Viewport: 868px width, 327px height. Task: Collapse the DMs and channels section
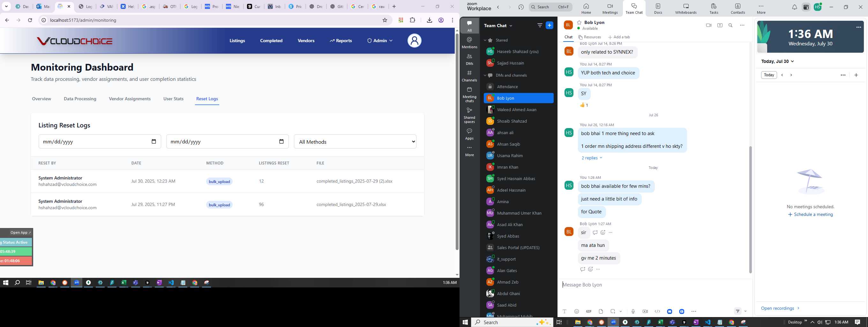point(485,75)
